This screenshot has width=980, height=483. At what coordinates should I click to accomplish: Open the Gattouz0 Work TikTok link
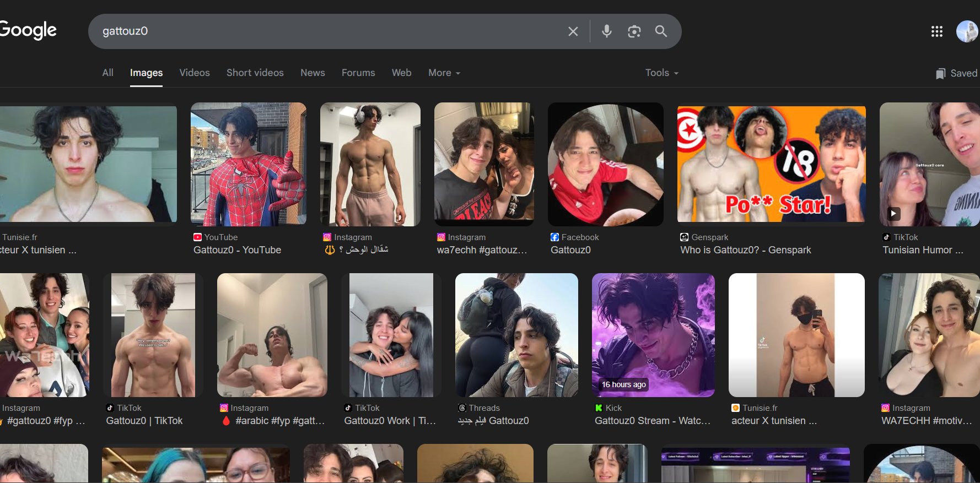coord(390,421)
